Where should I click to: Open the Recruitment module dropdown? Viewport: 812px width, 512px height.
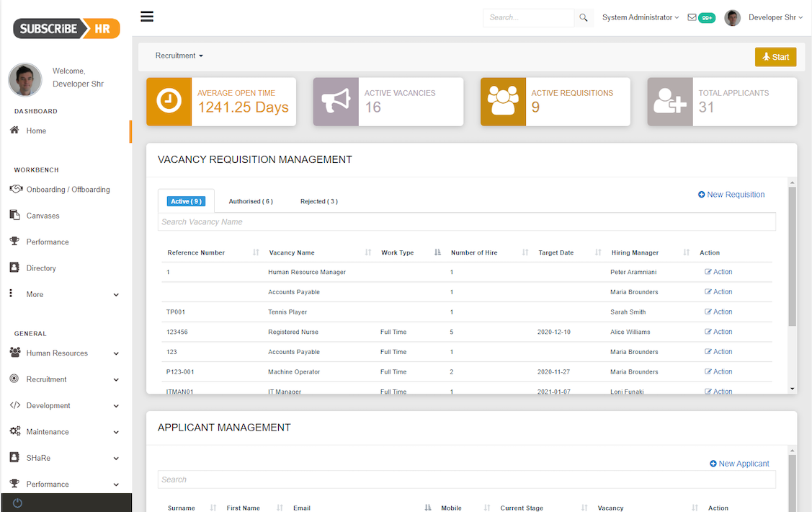tap(179, 56)
